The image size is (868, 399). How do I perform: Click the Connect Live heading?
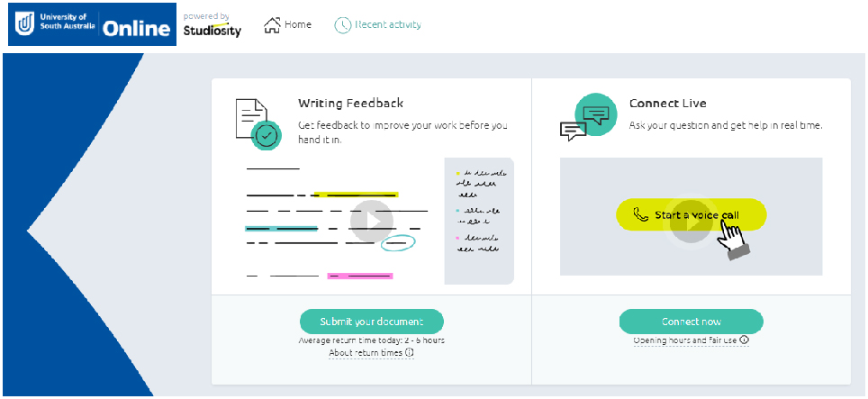[667, 103]
